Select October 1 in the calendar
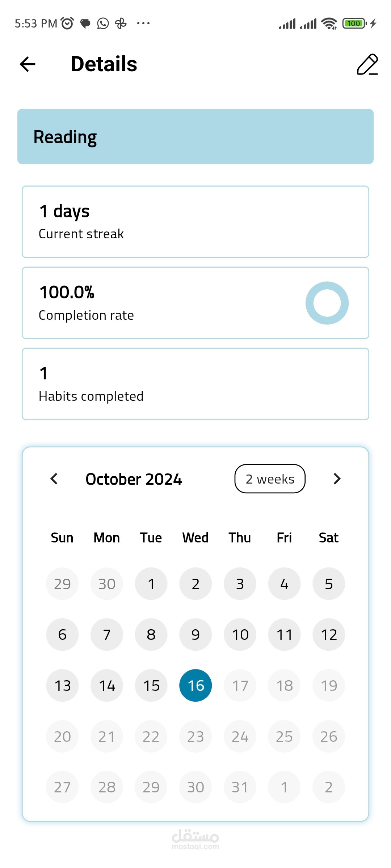Image resolution: width=391 pixels, height=868 pixels. click(151, 584)
